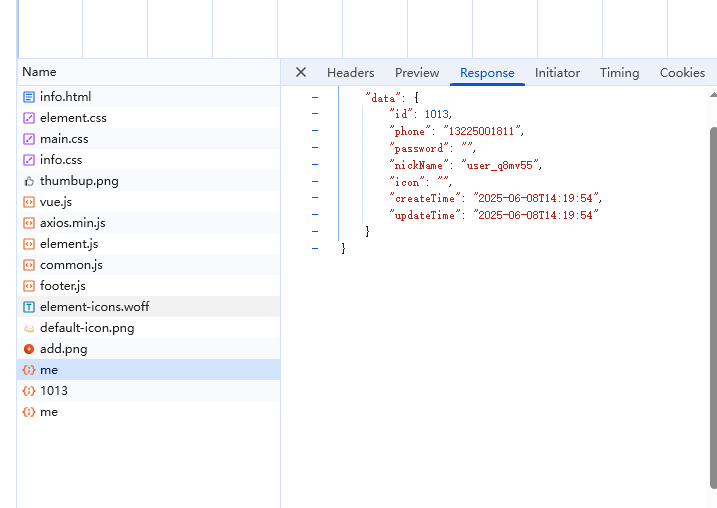Click the element.css stylesheet icon

pos(29,118)
